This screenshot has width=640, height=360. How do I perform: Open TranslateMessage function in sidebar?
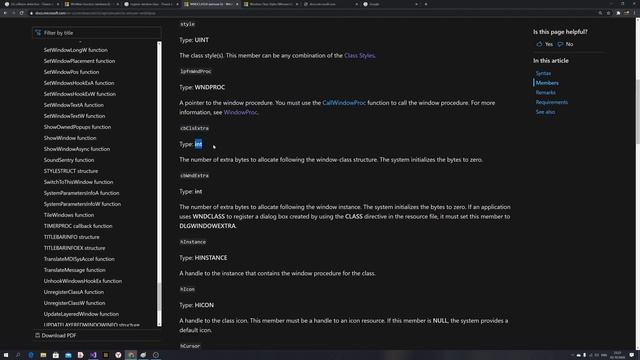coord(74,271)
